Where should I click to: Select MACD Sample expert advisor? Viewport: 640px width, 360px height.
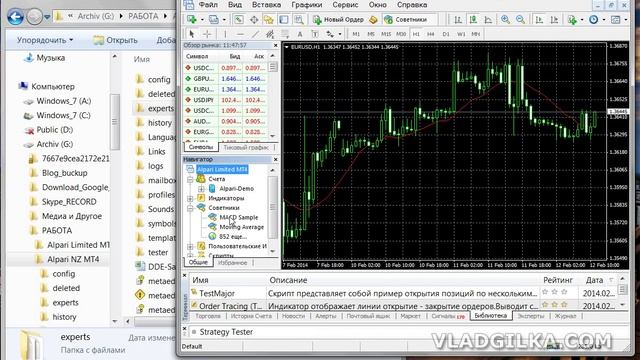pos(238,218)
